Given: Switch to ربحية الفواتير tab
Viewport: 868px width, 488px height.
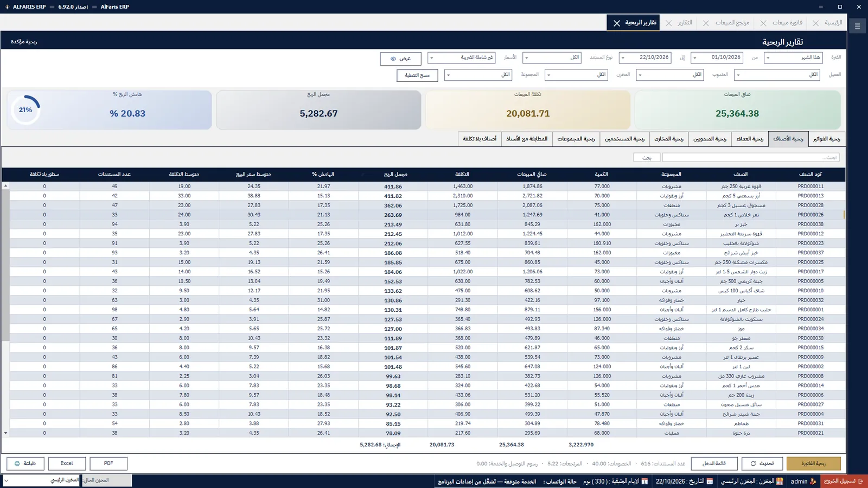Looking at the screenshot, I should pyautogui.click(x=827, y=139).
